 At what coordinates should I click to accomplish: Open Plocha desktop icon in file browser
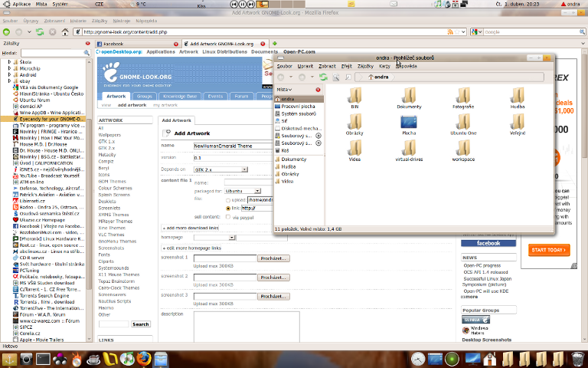409,125
